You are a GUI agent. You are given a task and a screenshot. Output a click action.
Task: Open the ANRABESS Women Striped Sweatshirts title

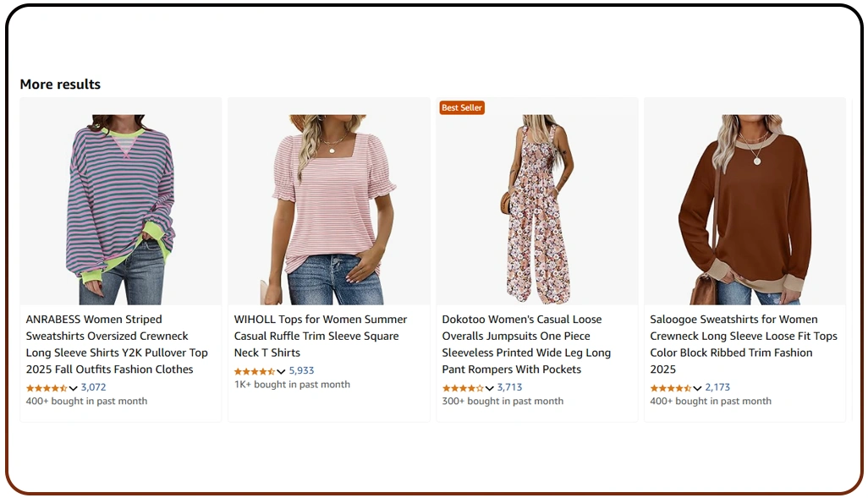pyautogui.click(x=110, y=344)
